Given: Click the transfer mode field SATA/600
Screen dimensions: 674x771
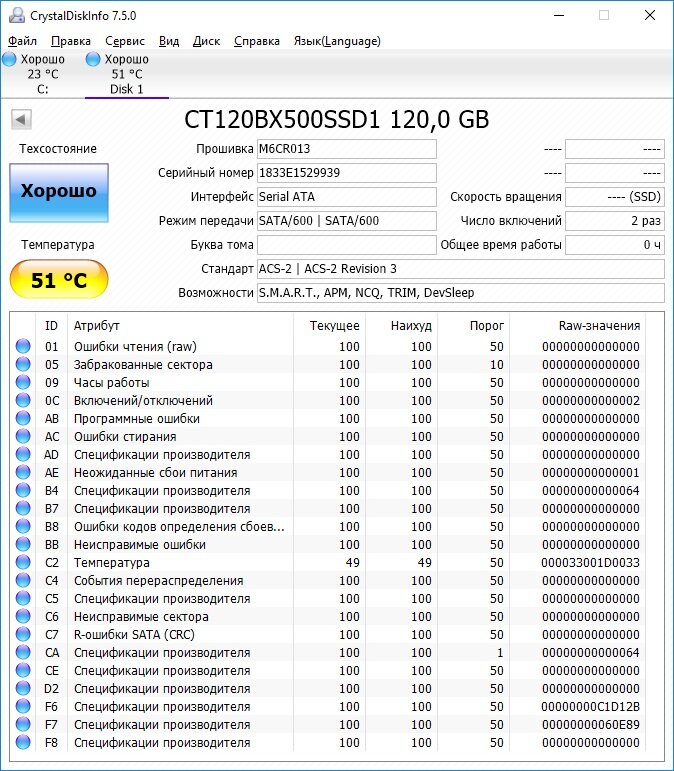Looking at the screenshot, I should (x=347, y=221).
